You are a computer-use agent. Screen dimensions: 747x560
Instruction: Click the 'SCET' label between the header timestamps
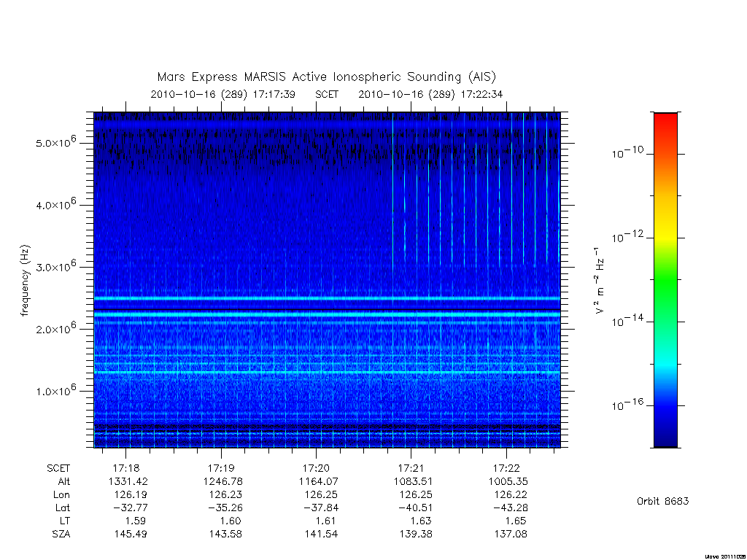[327, 94]
